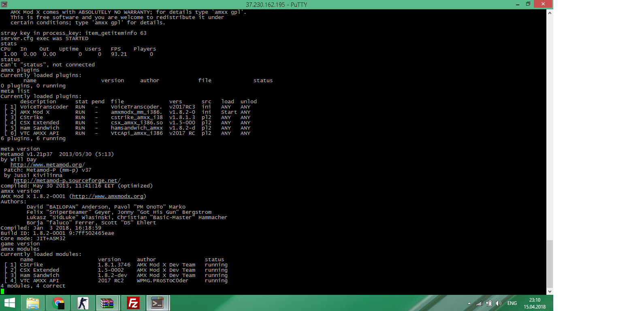Click the author line starting "David "BAILOPAN" Anderson"
The image size is (644, 311).
pyautogui.click(x=106, y=207)
